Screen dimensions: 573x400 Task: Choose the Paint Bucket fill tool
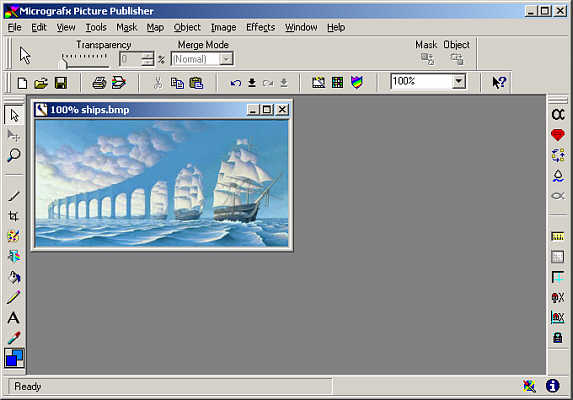tap(14, 277)
